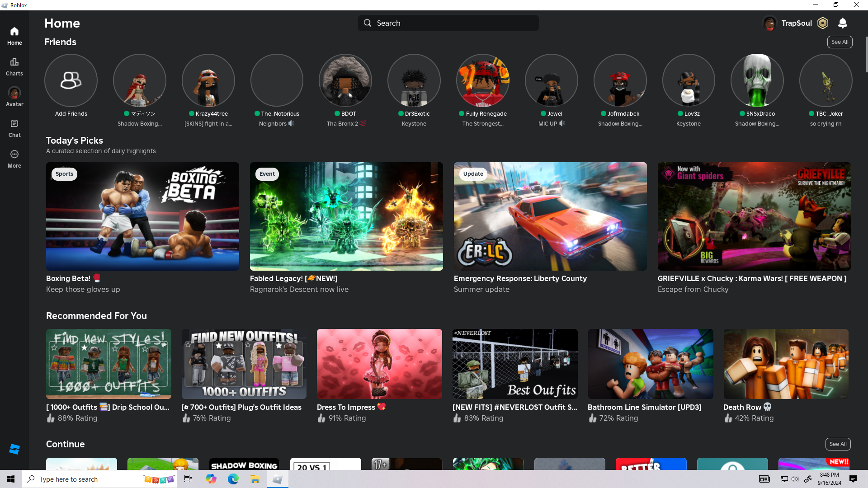The width and height of the screenshot is (868, 488).
Task: Open SNSxDraco's friend avatar
Action: [757, 80]
